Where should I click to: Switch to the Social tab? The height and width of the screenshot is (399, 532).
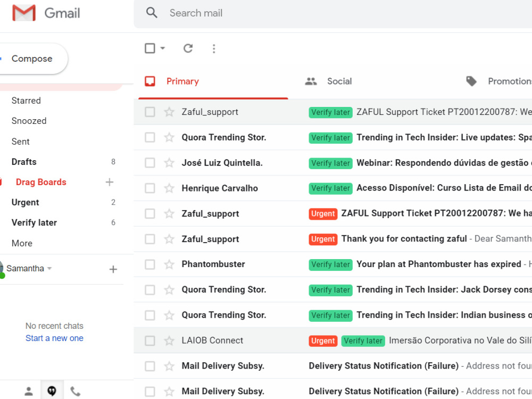pyautogui.click(x=339, y=81)
